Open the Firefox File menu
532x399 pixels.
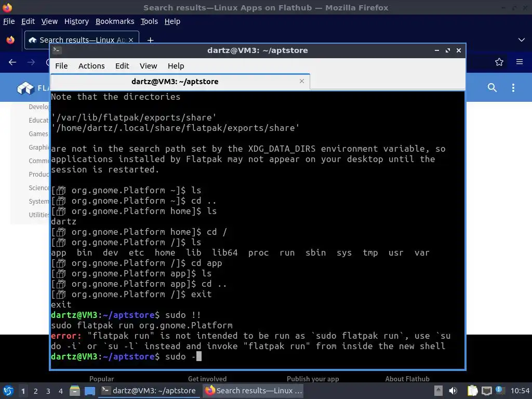(x=9, y=21)
